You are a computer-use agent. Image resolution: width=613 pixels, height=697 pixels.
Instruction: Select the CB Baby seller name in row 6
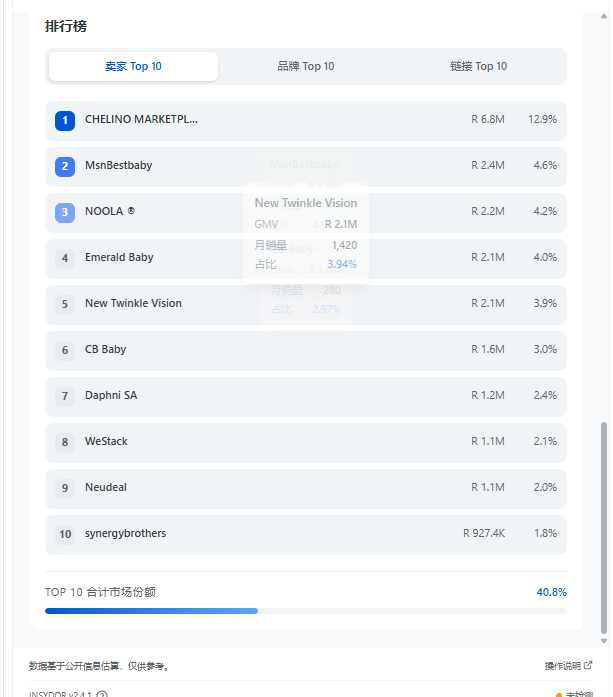click(106, 349)
